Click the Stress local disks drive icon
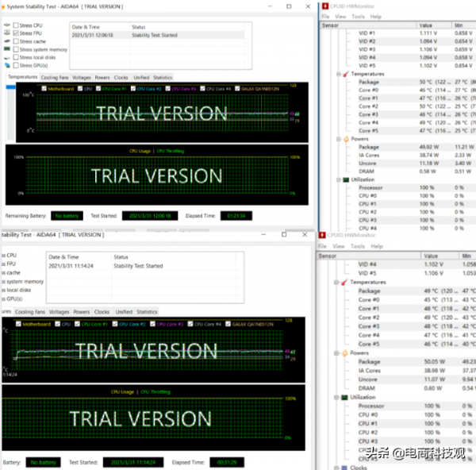 pos(7,57)
